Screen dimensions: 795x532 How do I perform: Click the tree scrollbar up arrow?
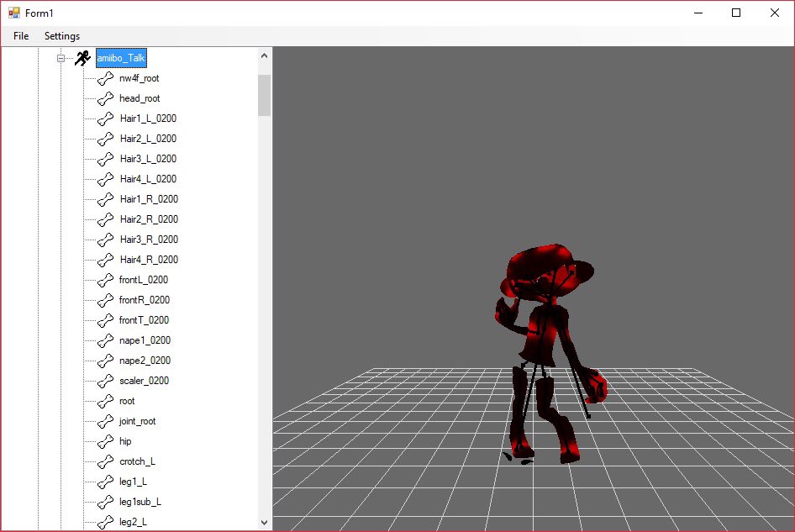tap(264, 55)
